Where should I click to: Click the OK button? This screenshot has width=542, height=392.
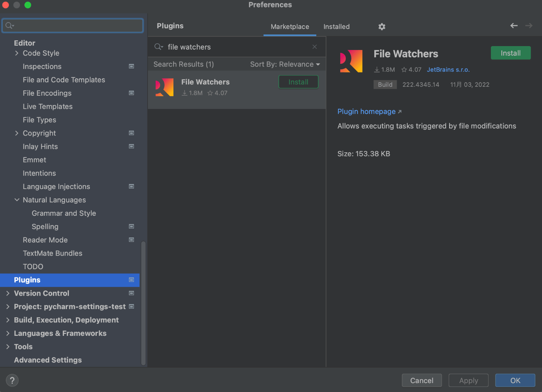pos(515,380)
